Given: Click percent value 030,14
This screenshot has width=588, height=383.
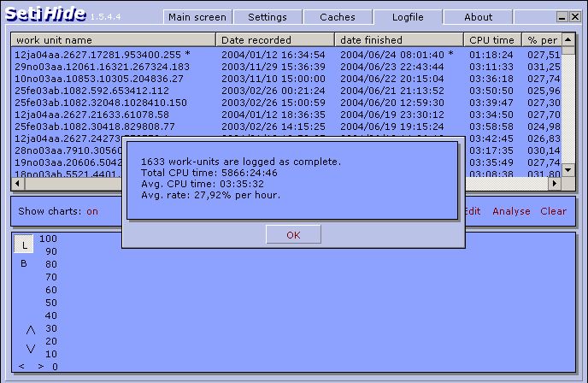Looking at the screenshot, I should click(544, 150).
